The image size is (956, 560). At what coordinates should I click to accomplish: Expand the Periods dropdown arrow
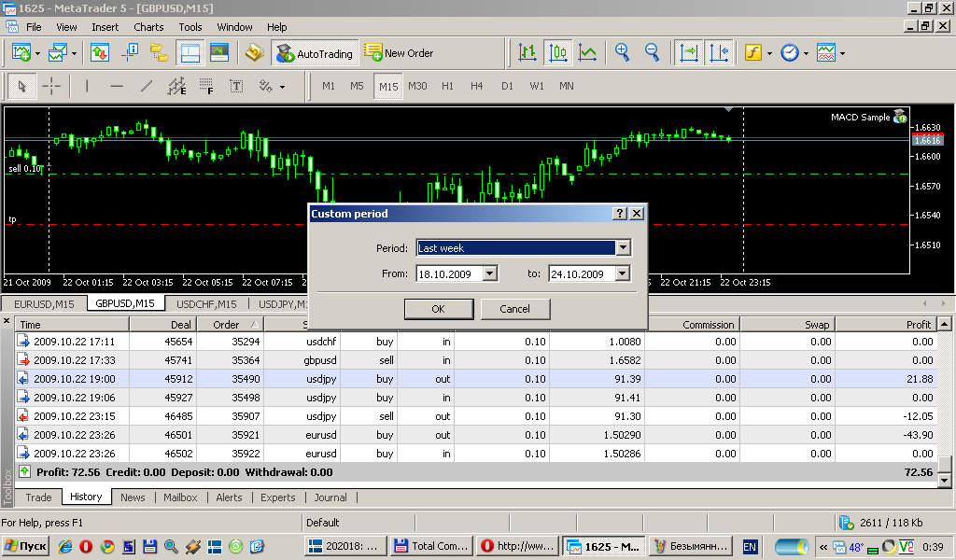pos(806,53)
